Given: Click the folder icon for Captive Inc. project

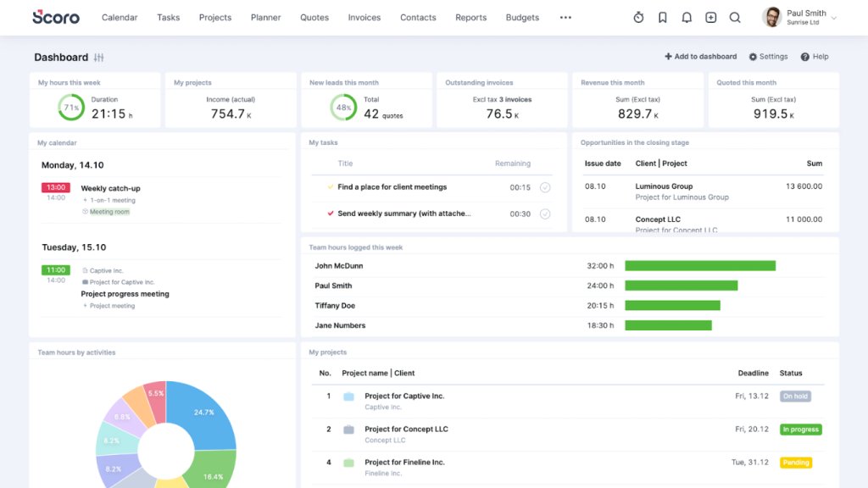Looking at the screenshot, I should point(348,396).
